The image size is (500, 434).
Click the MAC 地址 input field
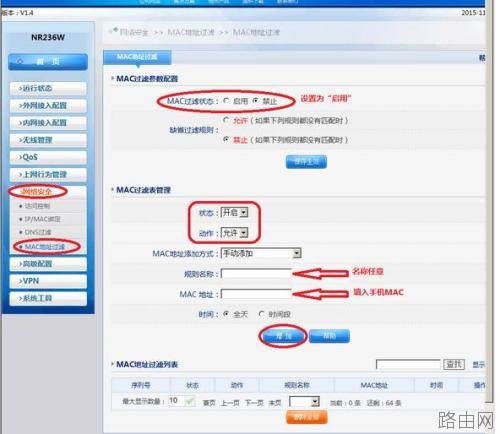click(x=256, y=294)
